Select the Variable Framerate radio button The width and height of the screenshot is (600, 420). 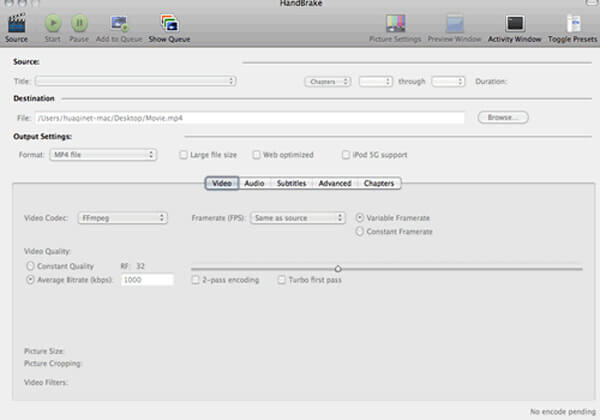coord(360,218)
